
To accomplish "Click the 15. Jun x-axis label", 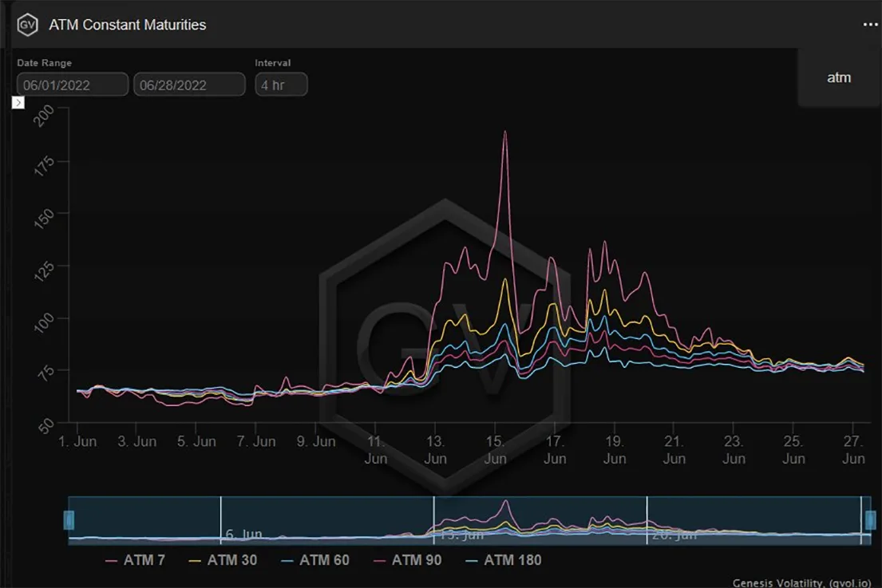I will (495, 450).
